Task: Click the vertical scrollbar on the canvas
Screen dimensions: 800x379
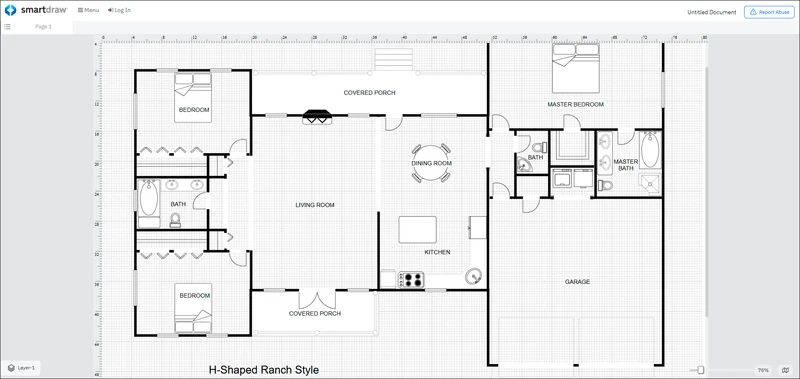Action: [x=707, y=191]
